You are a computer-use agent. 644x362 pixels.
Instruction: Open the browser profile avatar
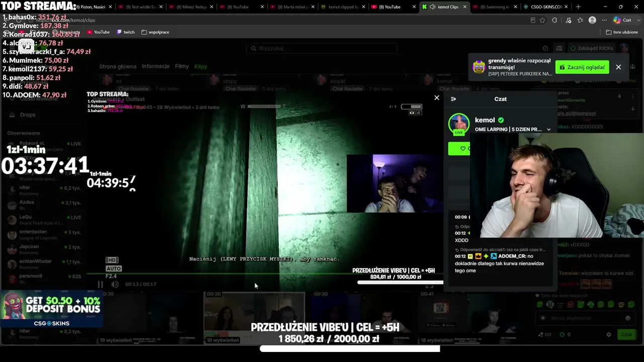point(592,20)
